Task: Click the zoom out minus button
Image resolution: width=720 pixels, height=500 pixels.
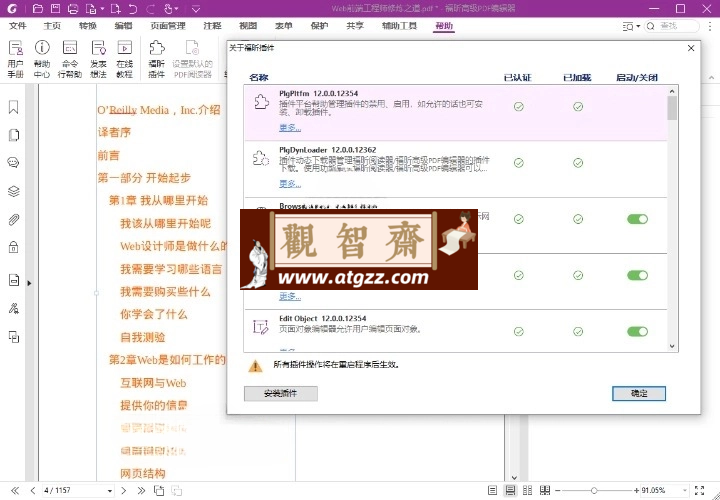Action: [557, 490]
